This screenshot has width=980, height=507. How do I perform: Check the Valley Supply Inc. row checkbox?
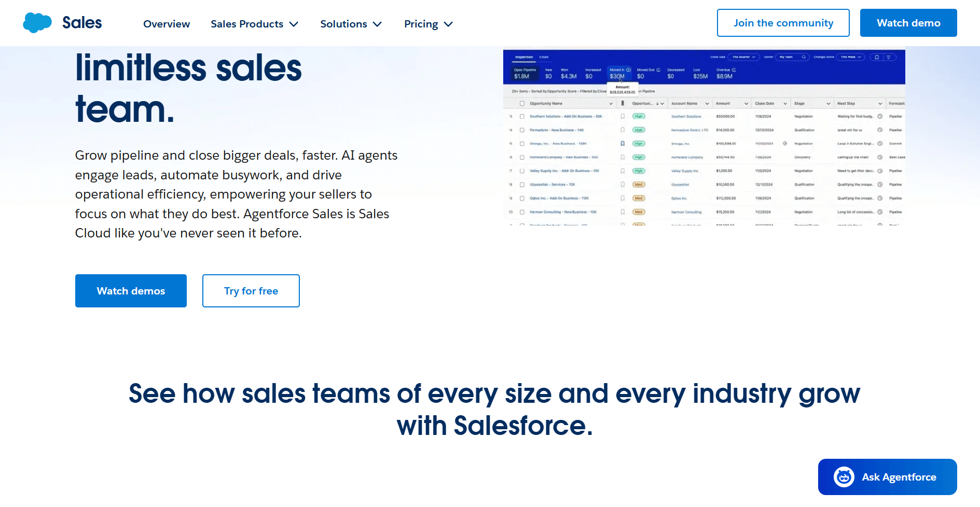coord(522,171)
